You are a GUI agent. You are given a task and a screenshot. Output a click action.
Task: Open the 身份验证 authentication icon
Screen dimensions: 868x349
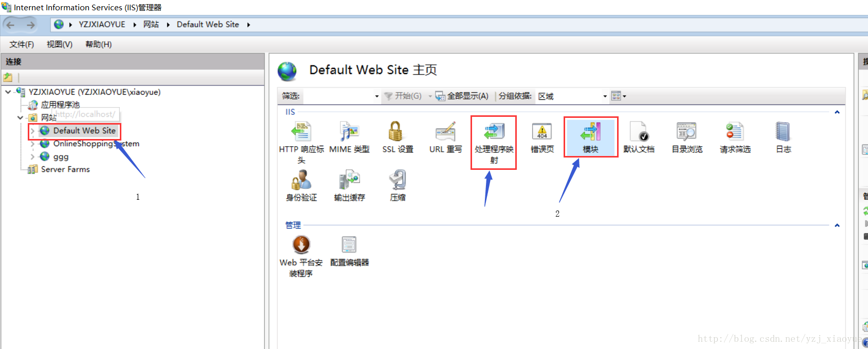[x=301, y=180]
